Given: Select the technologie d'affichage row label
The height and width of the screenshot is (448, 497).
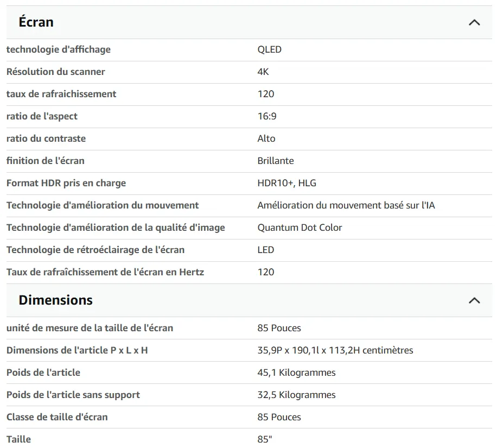Looking at the screenshot, I should pyautogui.click(x=59, y=49).
